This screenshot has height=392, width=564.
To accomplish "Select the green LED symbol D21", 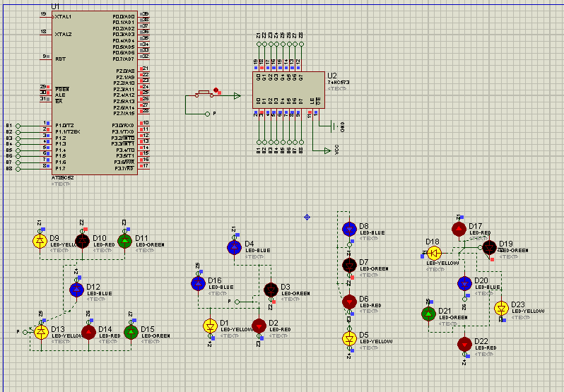I will click(x=428, y=314).
